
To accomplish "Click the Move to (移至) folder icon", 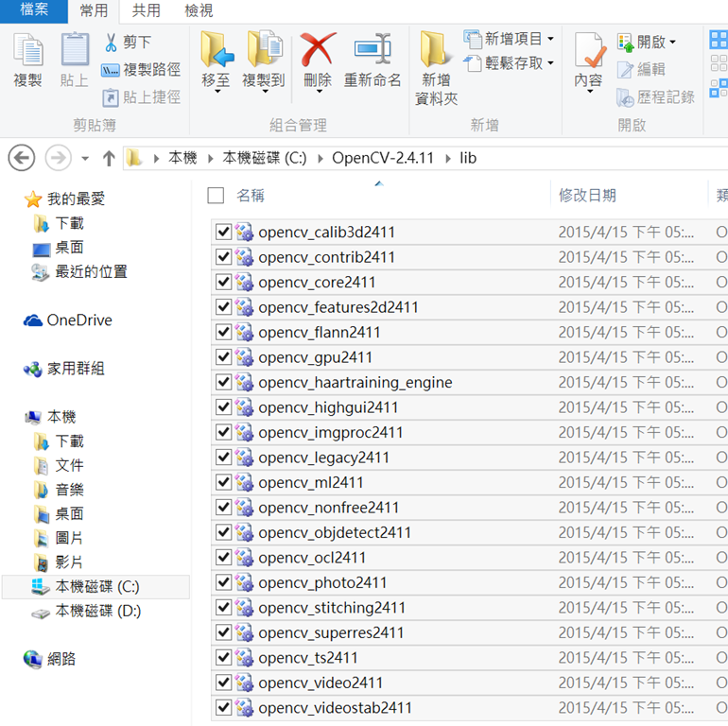I will tap(217, 50).
